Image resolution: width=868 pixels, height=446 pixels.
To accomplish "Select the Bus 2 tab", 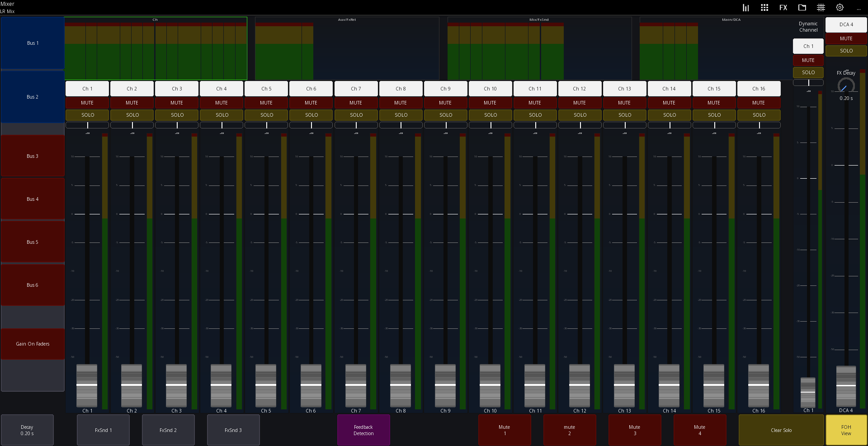I will [x=33, y=97].
